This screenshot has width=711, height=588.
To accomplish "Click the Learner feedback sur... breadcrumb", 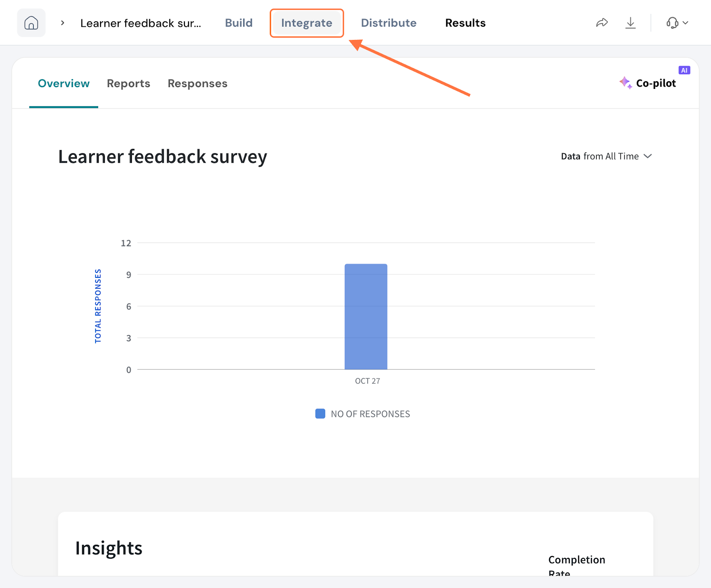I will coord(140,23).
